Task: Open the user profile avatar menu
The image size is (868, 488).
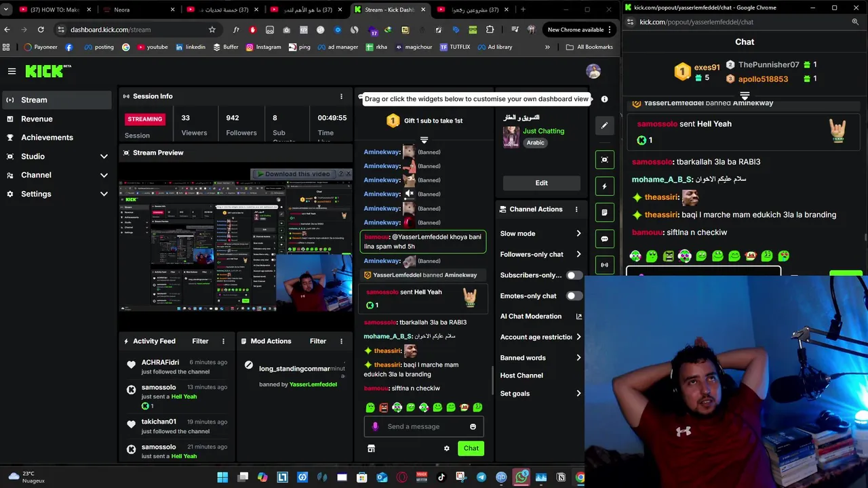Action: coord(593,71)
